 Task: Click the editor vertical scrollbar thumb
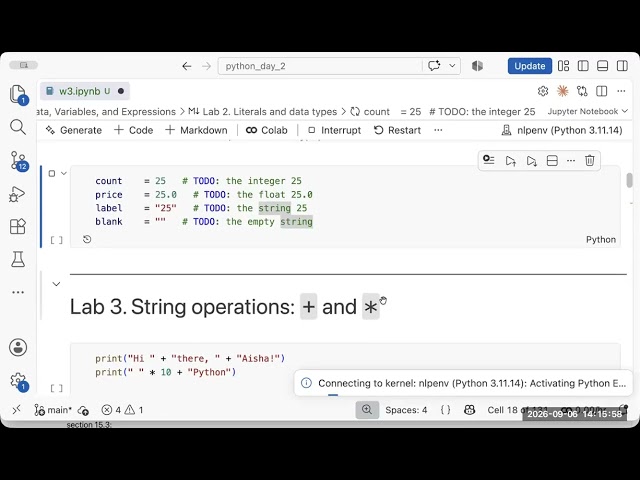coord(629,180)
